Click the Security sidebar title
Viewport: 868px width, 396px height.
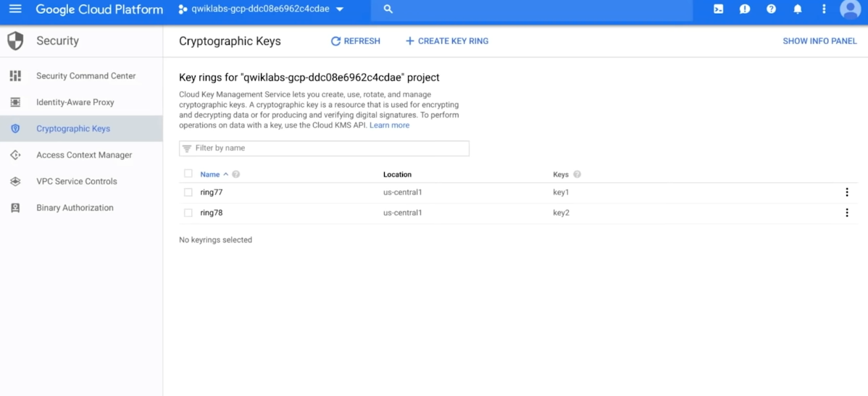57,41
